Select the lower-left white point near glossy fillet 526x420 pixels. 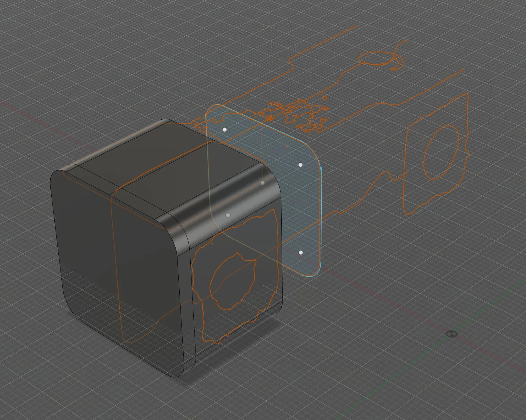click(x=228, y=215)
